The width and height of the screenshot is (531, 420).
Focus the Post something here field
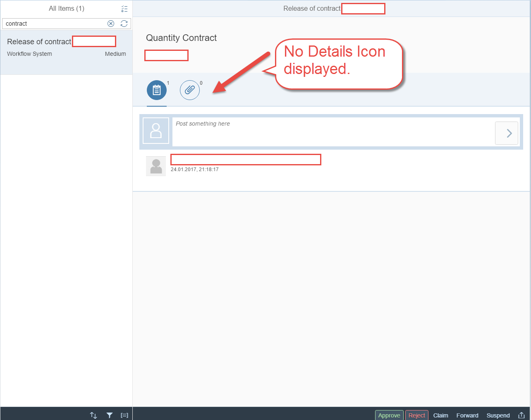333,132
